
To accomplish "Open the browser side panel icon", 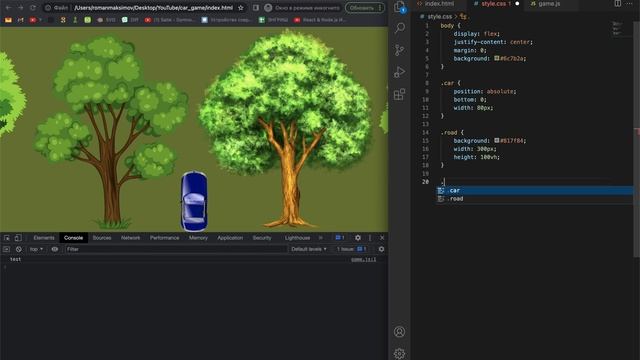I will (x=256, y=8).
